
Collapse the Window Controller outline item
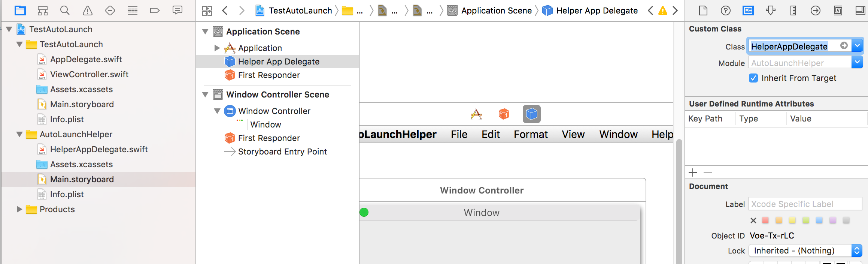pos(217,111)
